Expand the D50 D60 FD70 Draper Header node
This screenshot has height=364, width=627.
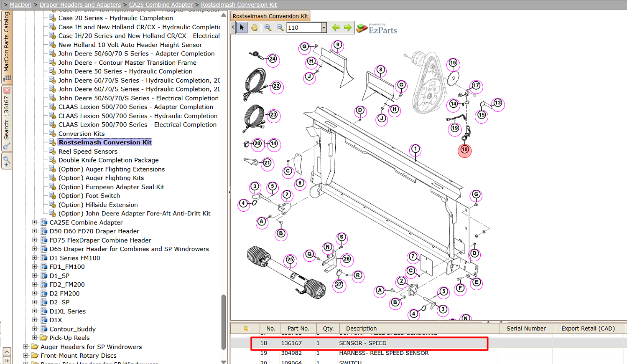[35, 231]
